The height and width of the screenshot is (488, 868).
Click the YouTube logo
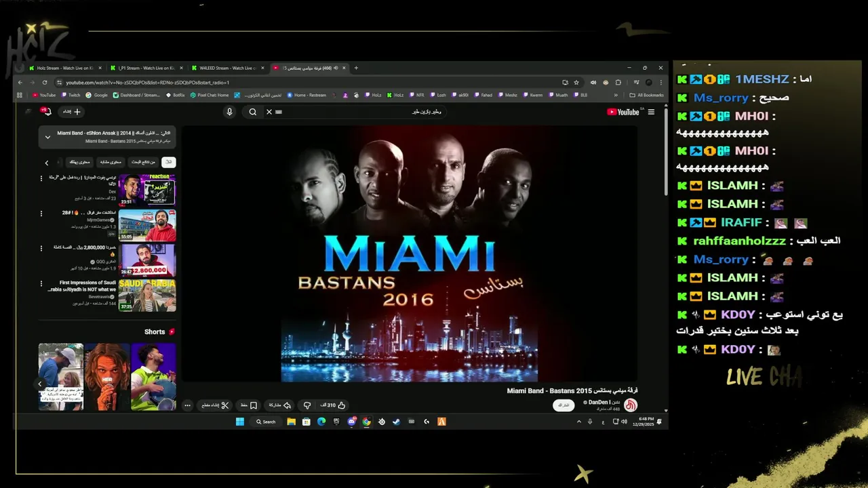click(x=623, y=112)
